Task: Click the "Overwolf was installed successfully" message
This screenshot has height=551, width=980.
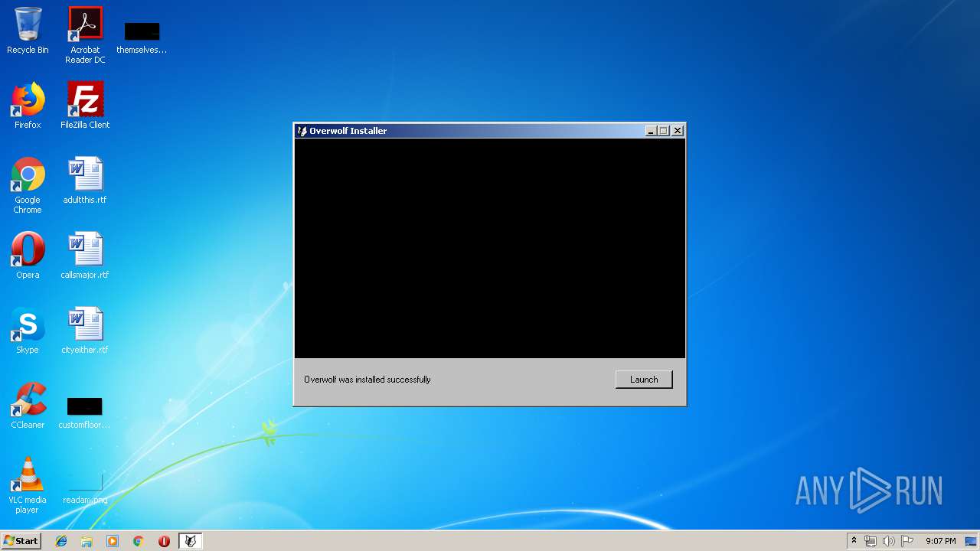Action: pos(367,380)
